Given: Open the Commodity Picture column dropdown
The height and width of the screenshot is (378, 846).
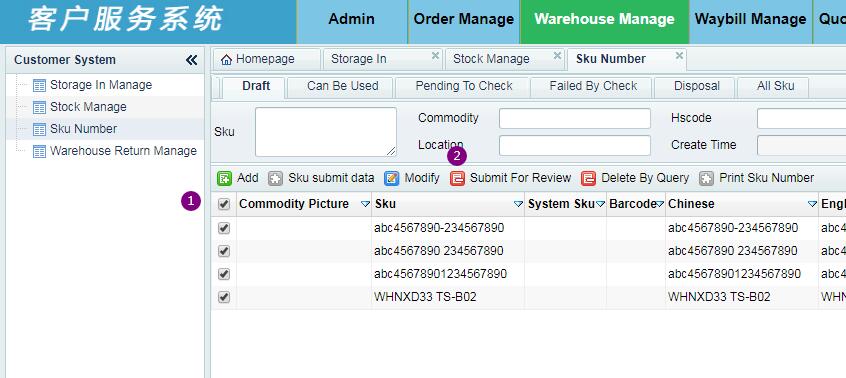Looking at the screenshot, I should [365, 204].
